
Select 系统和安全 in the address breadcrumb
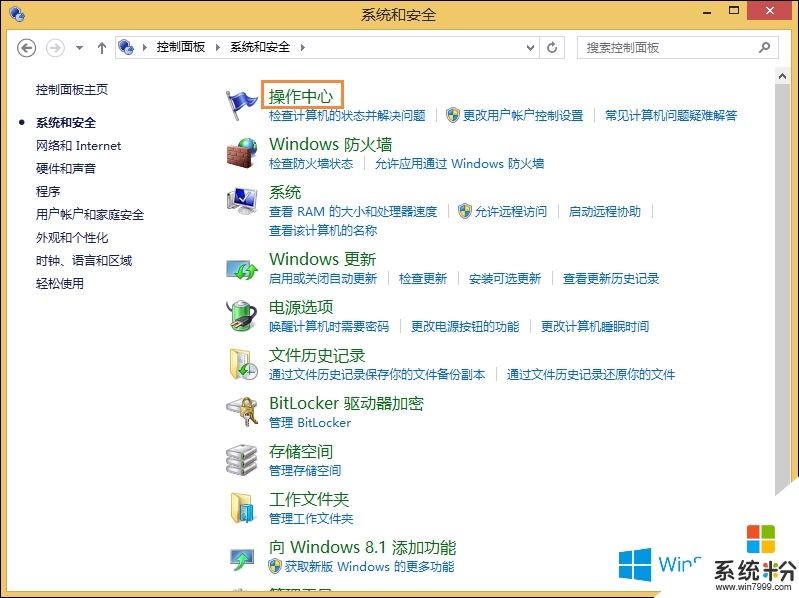pos(260,47)
